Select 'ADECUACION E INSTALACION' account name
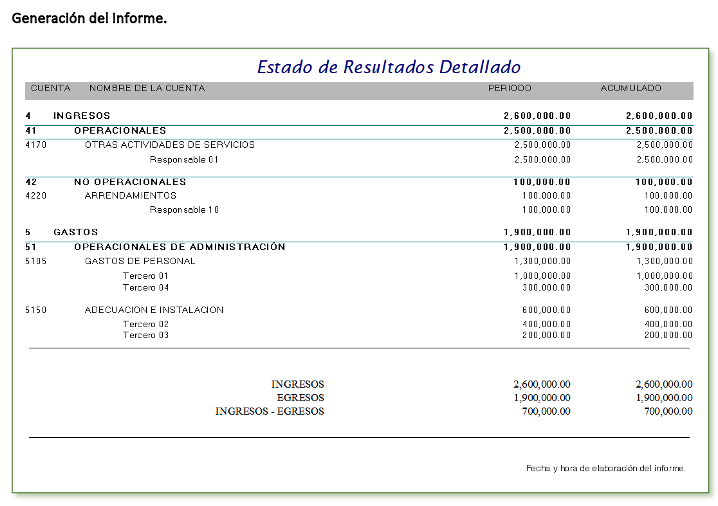718x506 pixels. point(154,310)
